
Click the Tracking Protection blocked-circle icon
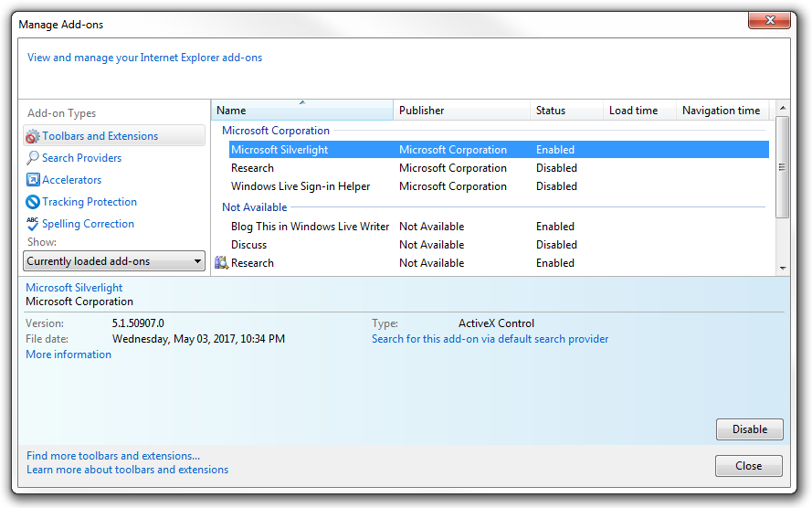(x=33, y=202)
